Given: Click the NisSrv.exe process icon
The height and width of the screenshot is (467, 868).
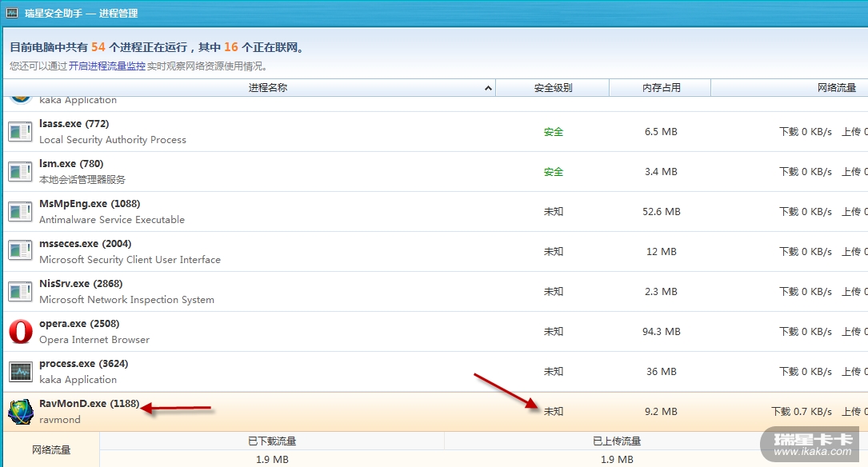Looking at the screenshot, I should pos(21,291).
